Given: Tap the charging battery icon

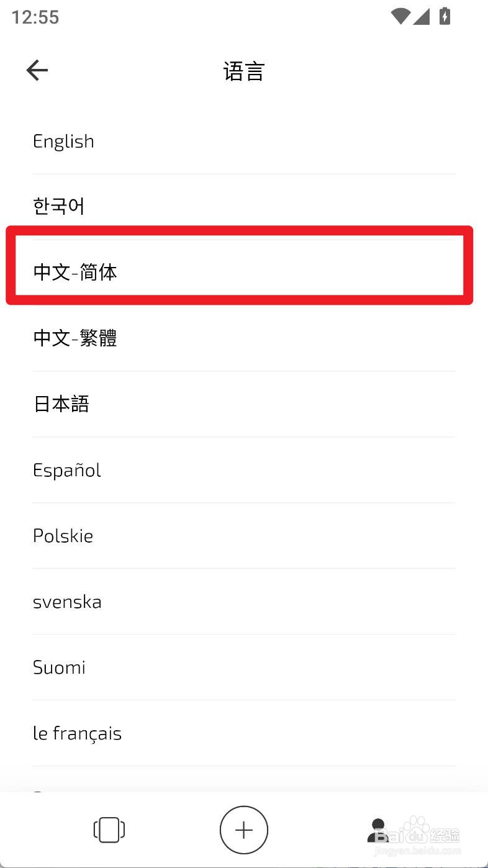Looking at the screenshot, I should tap(445, 17).
